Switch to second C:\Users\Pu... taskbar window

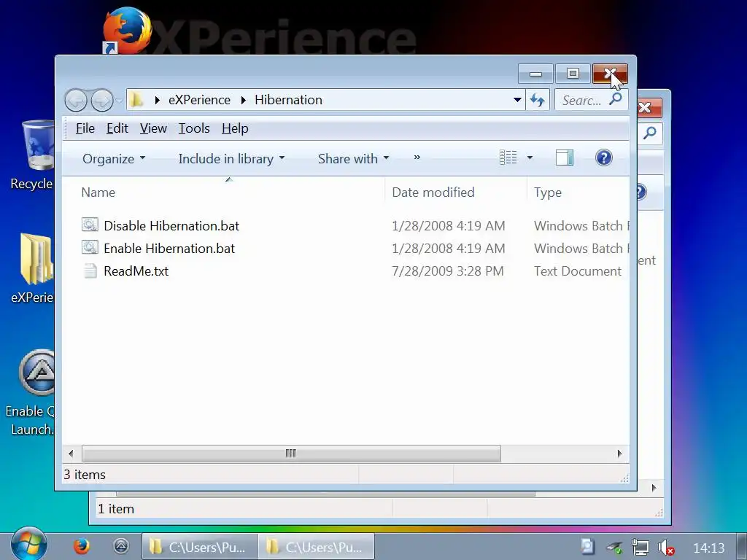coord(317,547)
